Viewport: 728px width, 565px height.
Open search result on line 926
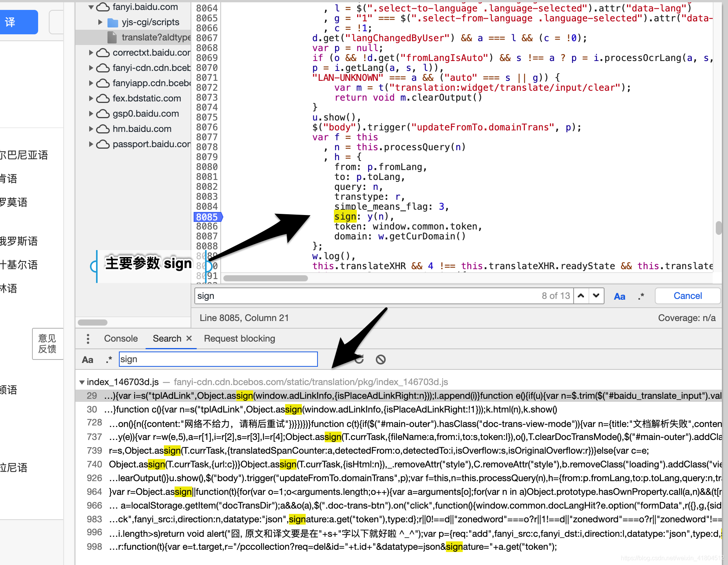pos(399,478)
